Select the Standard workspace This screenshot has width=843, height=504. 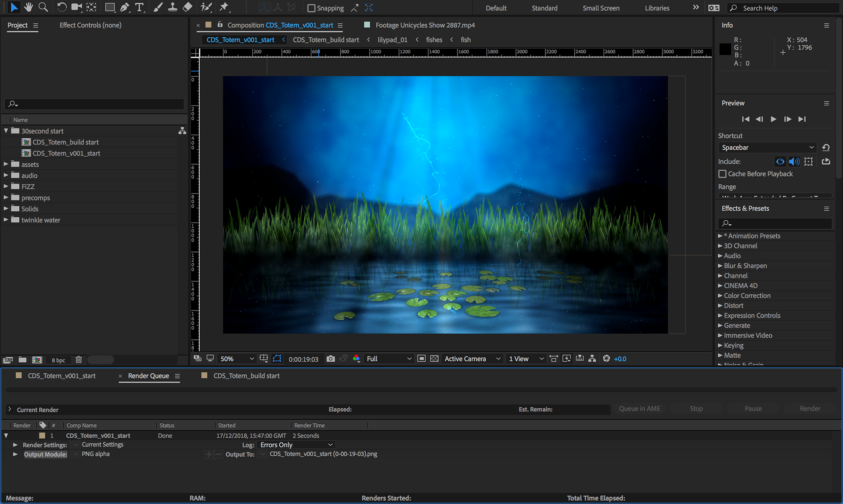click(x=544, y=8)
